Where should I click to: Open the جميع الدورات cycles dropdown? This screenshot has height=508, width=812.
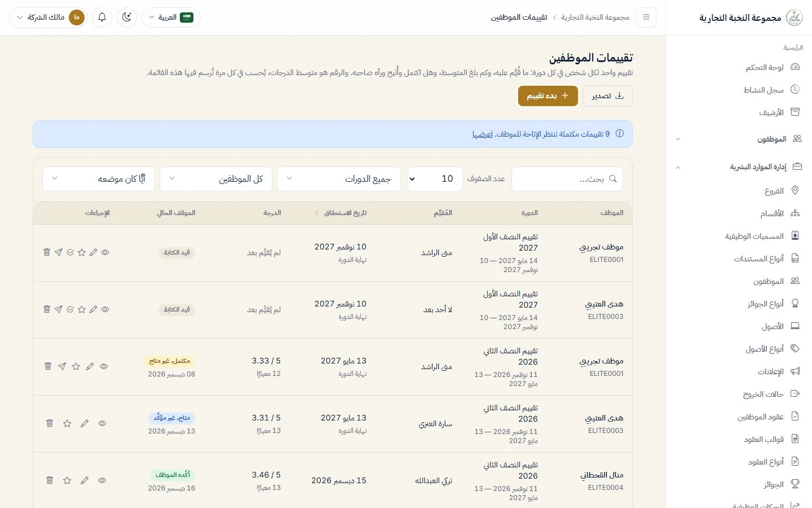(x=338, y=179)
